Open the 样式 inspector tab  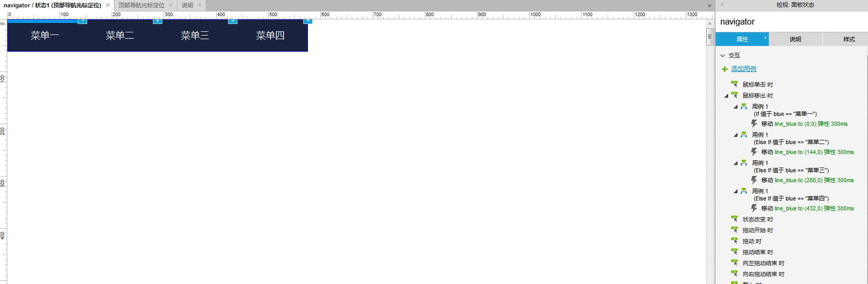pyautogui.click(x=849, y=39)
